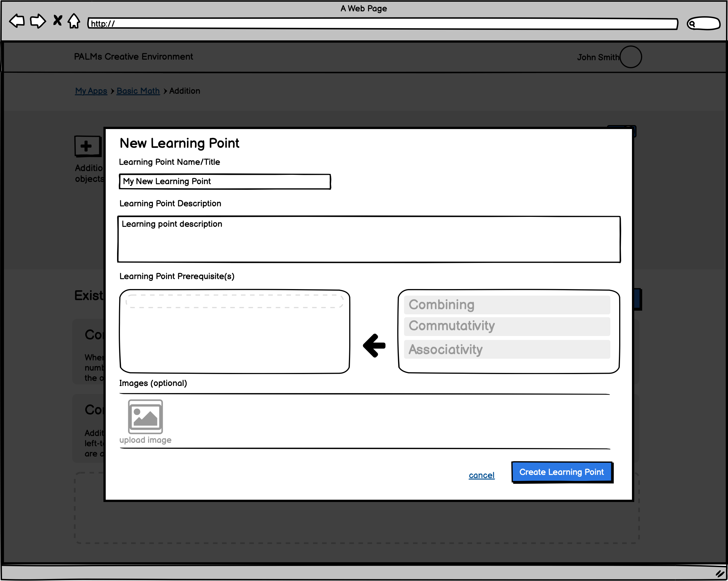Open Basic Math breadcrumb link
Image resolution: width=728 pixels, height=581 pixels.
point(138,91)
